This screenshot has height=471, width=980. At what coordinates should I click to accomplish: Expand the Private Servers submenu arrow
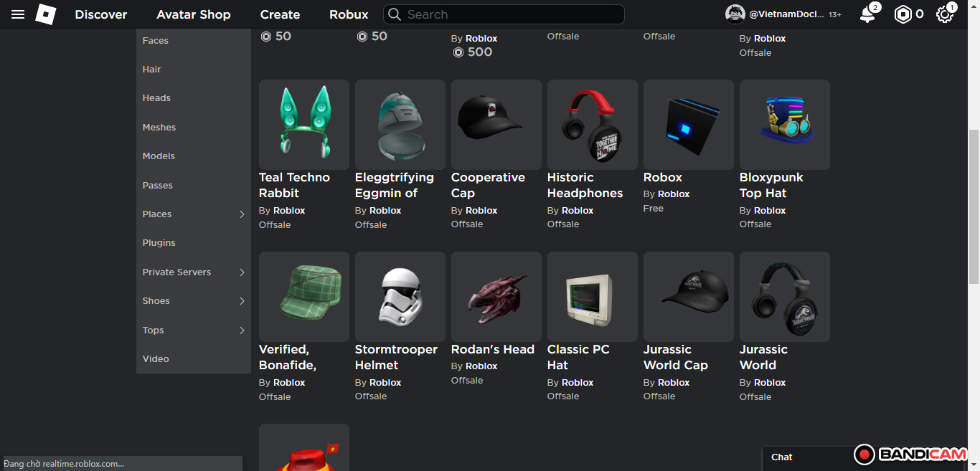(x=242, y=272)
